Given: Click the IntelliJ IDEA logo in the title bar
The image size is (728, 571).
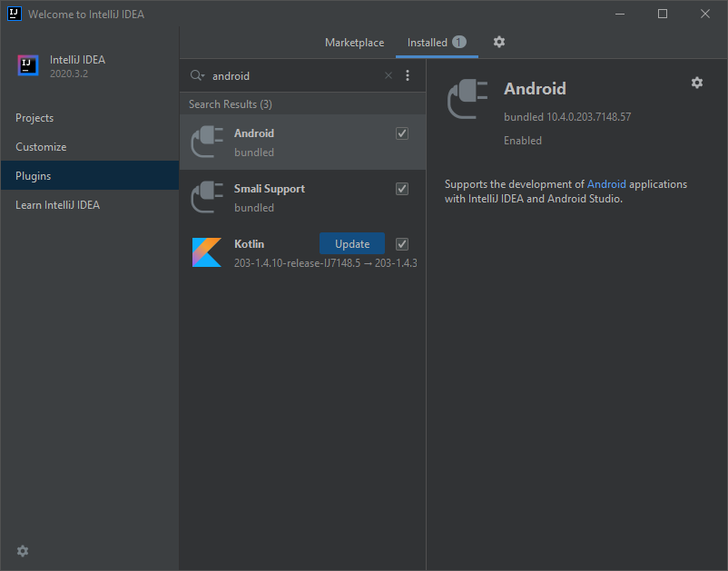Looking at the screenshot, I should coord(15,14).
